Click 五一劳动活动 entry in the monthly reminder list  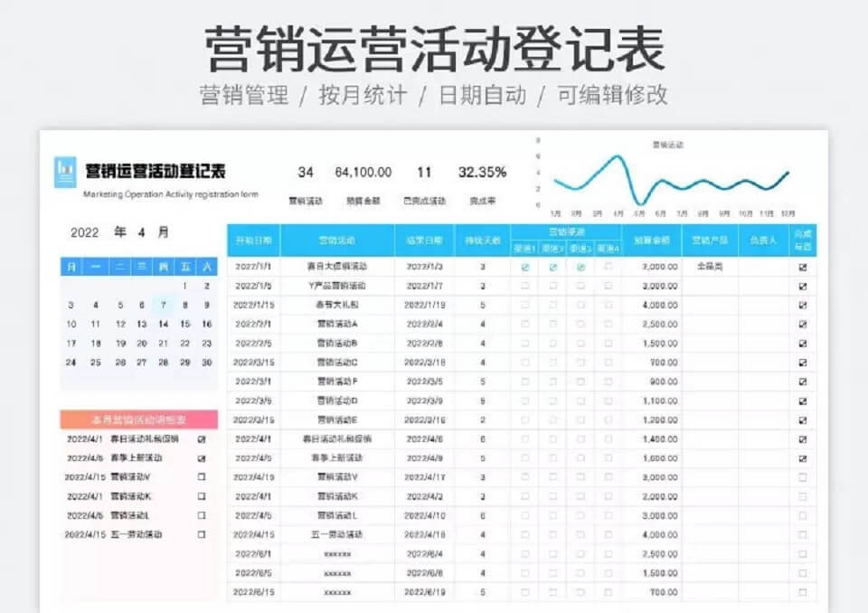[136, 535]
